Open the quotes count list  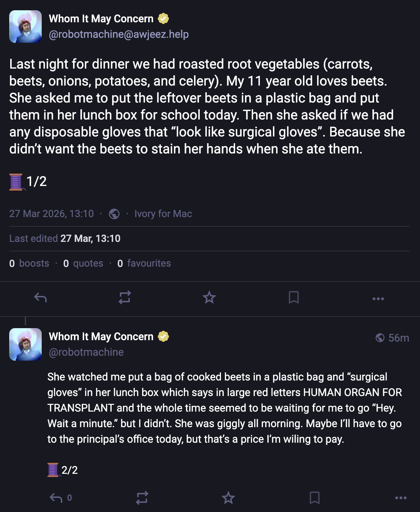point(83,263)
